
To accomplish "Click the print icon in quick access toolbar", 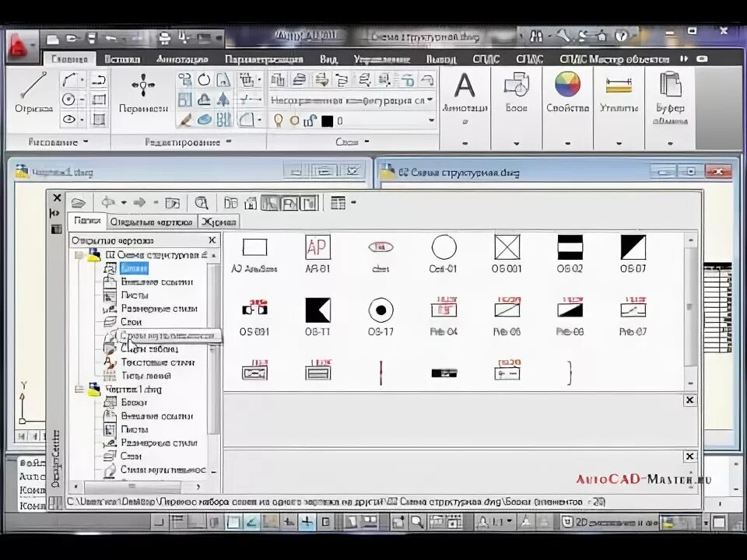I will click(164, 37).
